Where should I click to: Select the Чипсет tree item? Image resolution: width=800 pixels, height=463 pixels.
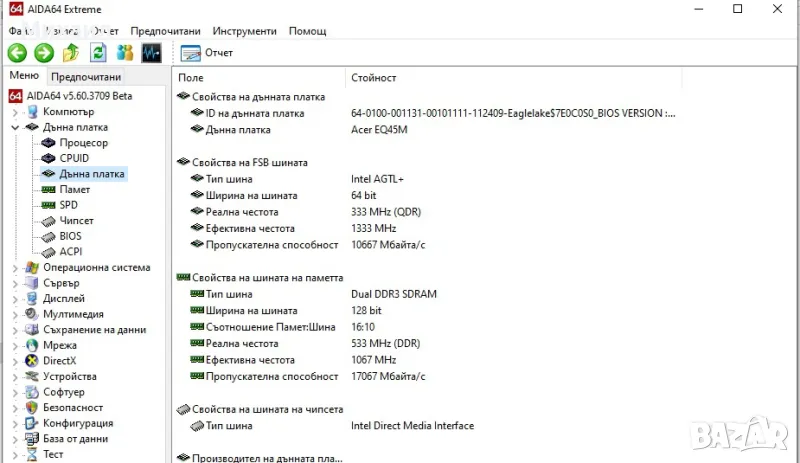pos(76,221)
